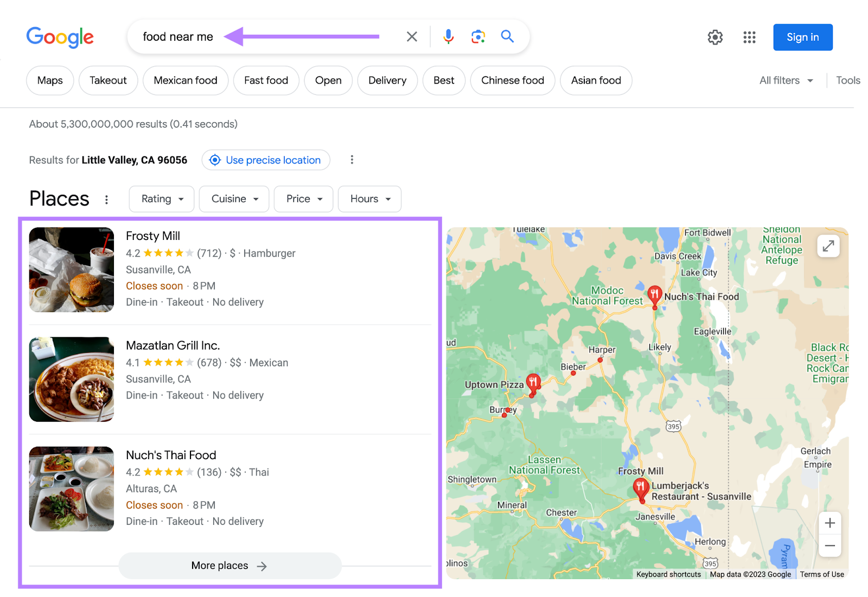The height and width of the screenshot is (597, 868).
Task: Open the Cuisine filter dropdown
Action: pos(234,199)
